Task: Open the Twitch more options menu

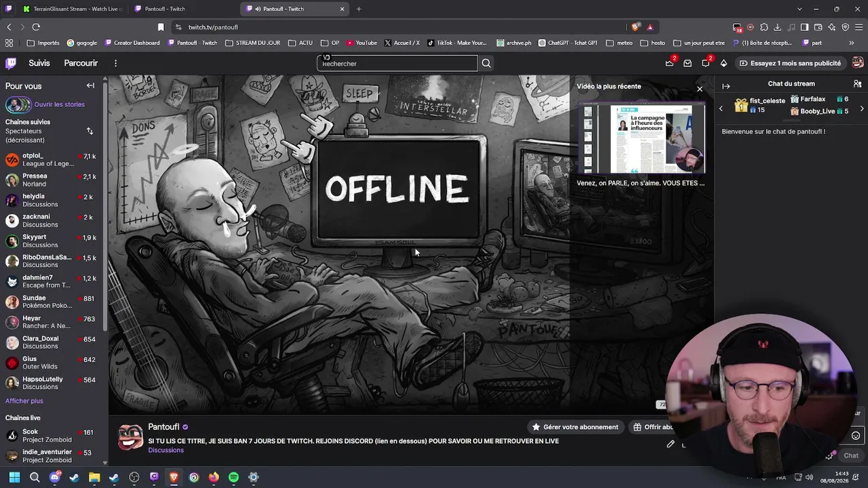Action: tap(115, 63)
